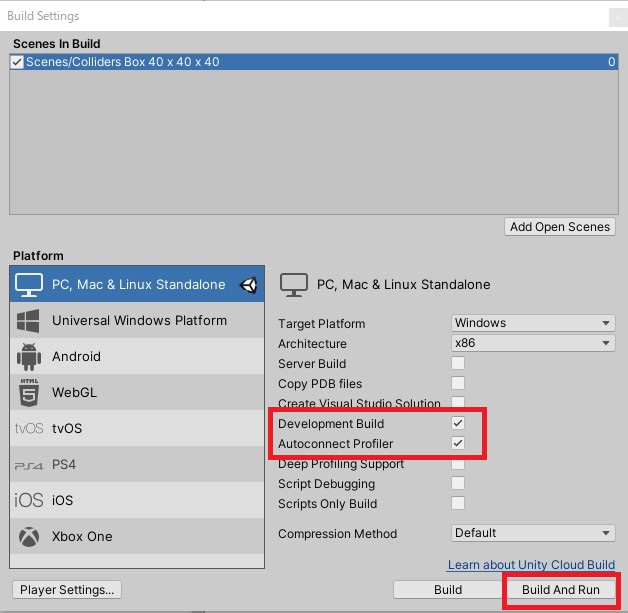Toggle the Autoconnect Profiler checkbox
Image resolution: width=628 pixels, height=613 pixels.
pyautogui.click(x=458, y=443)
